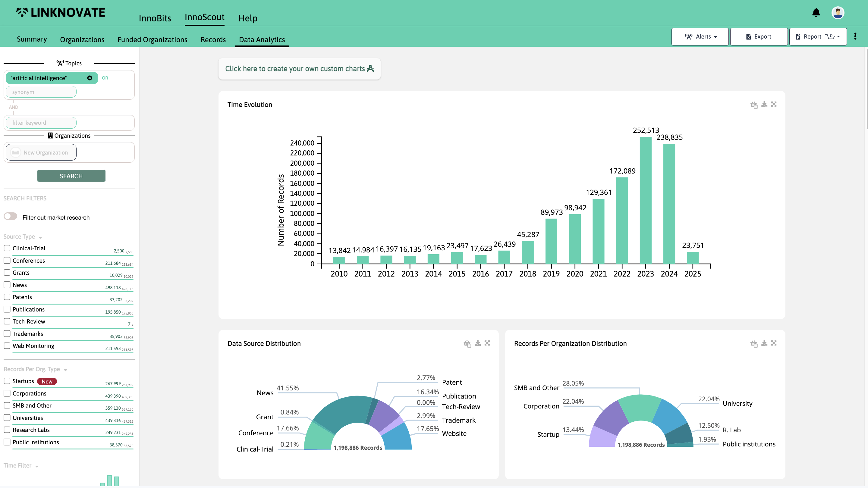Add Data Source Distribution chart to report
868x488 pixels.
(x=467, y=343)
